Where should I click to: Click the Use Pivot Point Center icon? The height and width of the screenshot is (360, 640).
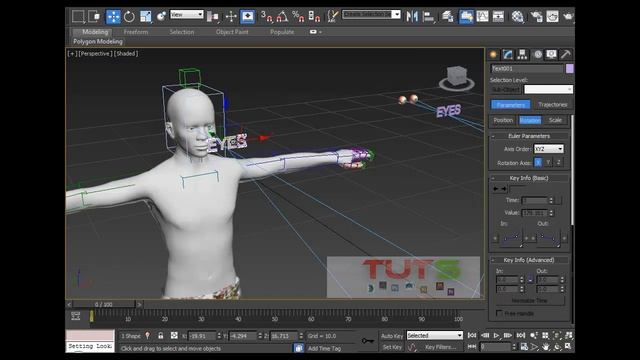[x=213, y=16]
